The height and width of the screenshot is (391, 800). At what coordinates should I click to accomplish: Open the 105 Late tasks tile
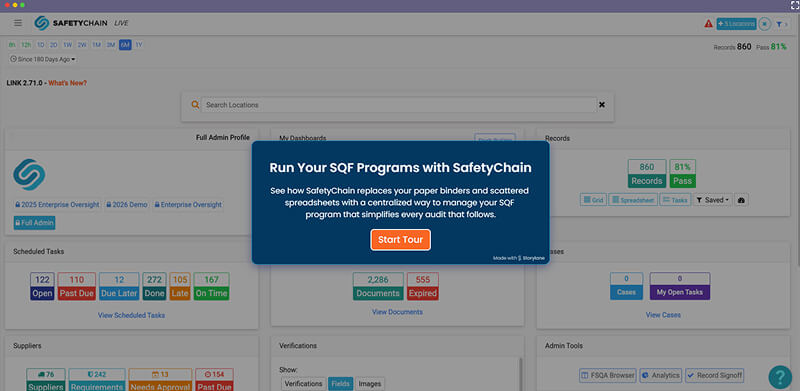(180, 286)
